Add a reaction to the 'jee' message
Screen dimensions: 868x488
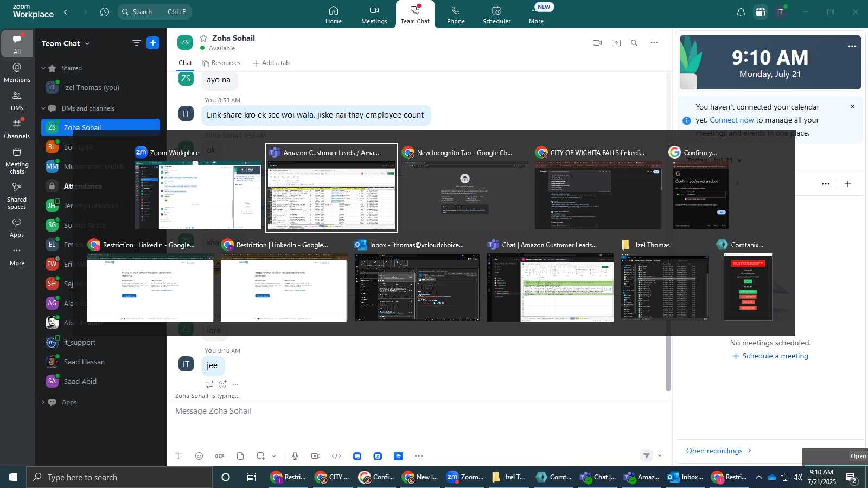coord(222,384)
